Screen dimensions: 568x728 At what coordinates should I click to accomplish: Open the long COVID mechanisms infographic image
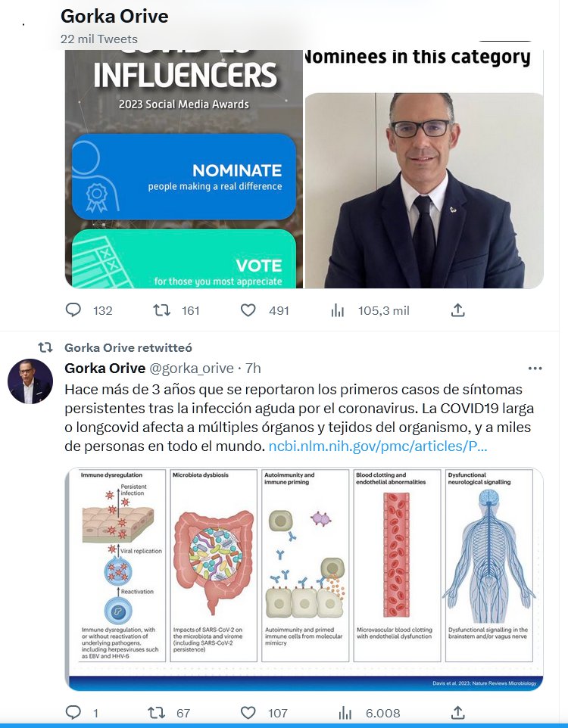304,579
